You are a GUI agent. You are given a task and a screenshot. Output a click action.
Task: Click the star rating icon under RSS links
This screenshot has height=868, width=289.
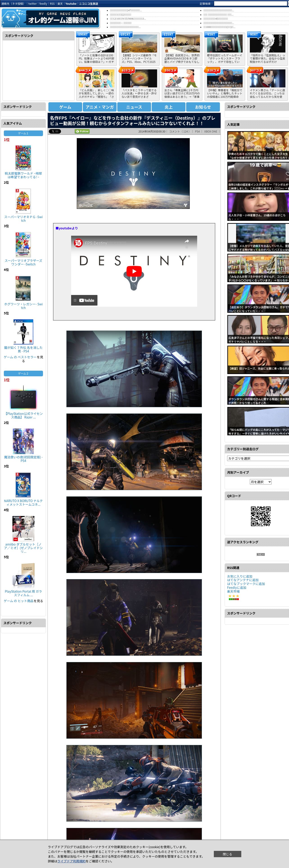pyautogui.click(x=234, y=596)
